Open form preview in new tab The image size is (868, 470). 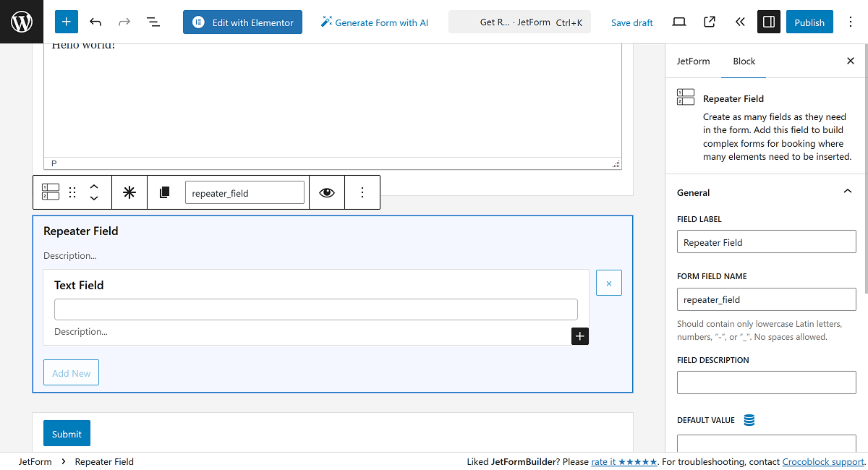pyautogui.click(x=710, y=22)
